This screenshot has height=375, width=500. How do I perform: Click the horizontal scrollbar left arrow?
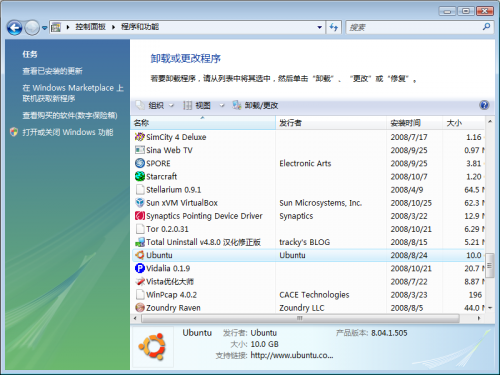click(x=135, y=318)
